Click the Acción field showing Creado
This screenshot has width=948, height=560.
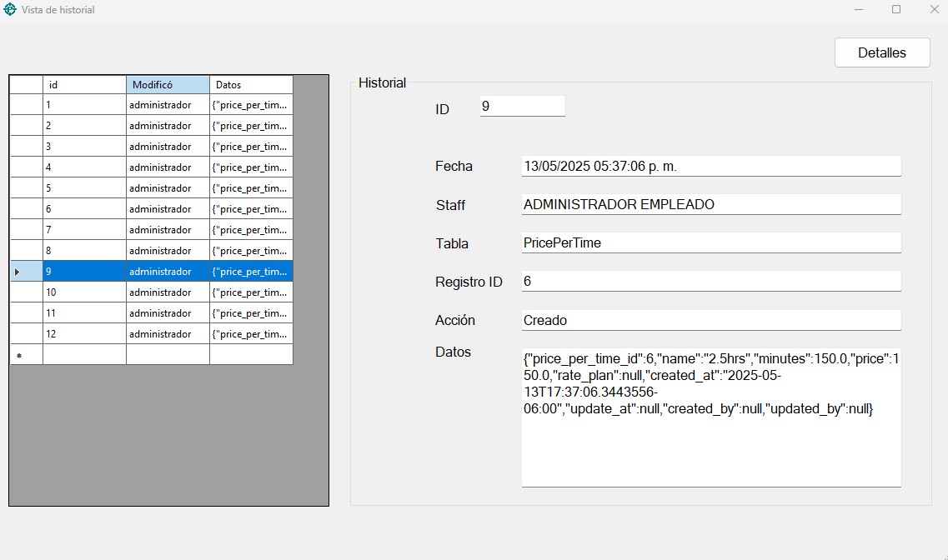click(x=710, y=320)
